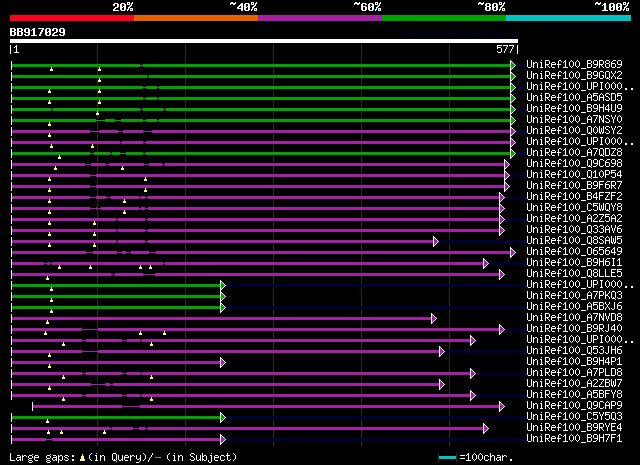The height and width of the screenshot is (465, 640).
Task: Select the UniRef100_Q9C698 label
Action: point(574,163)
